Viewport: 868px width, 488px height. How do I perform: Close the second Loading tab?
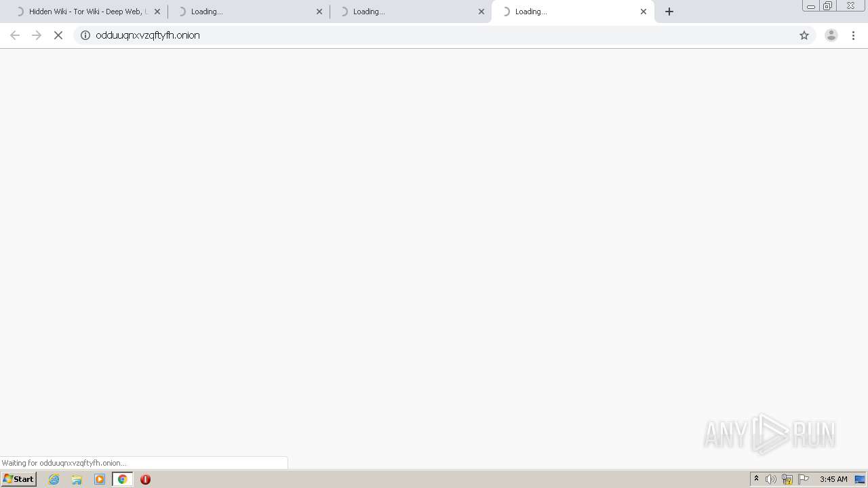tap(319, 12)
